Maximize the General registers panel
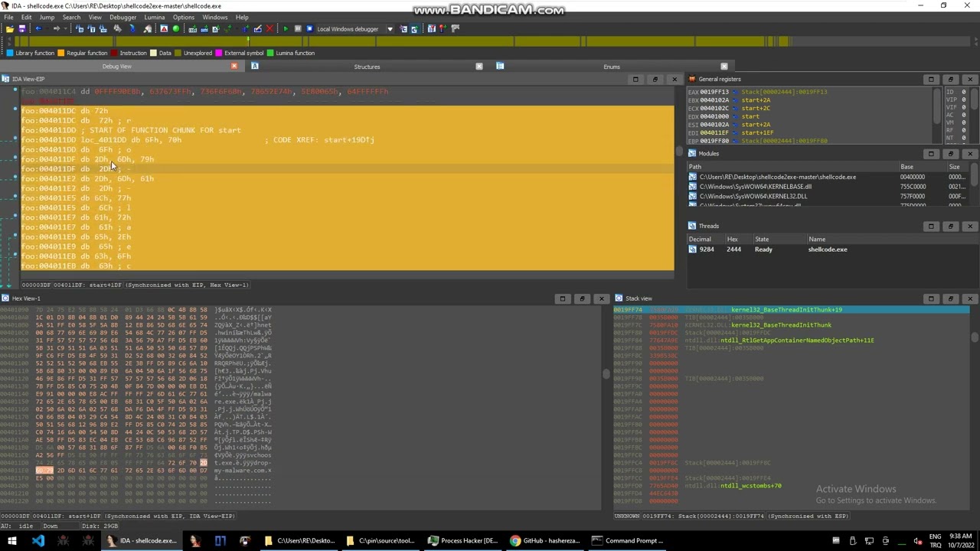Image resolution: width=980 pixels, height=551 pixels. (x=931, y=80)
